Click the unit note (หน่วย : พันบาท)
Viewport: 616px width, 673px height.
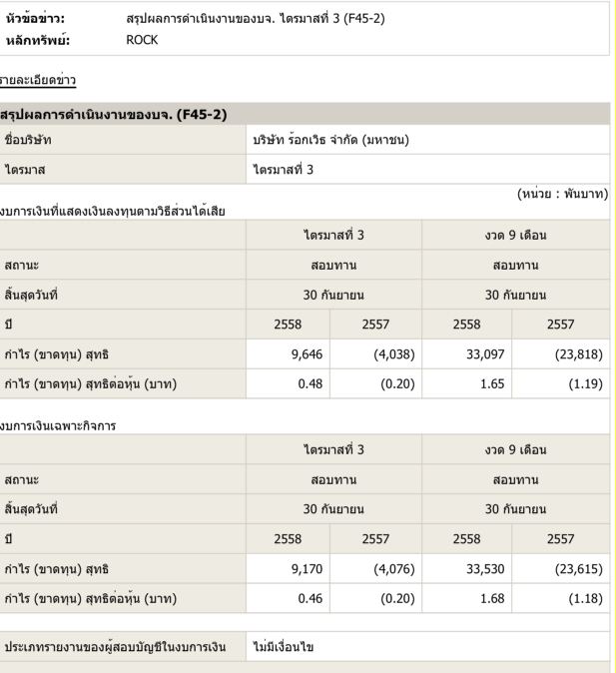563,192
